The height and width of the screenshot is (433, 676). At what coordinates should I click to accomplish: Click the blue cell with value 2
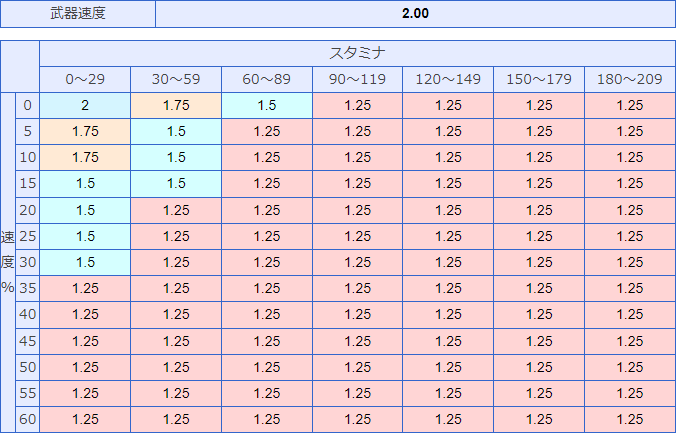pyautogui.click(x=85, y=105)
